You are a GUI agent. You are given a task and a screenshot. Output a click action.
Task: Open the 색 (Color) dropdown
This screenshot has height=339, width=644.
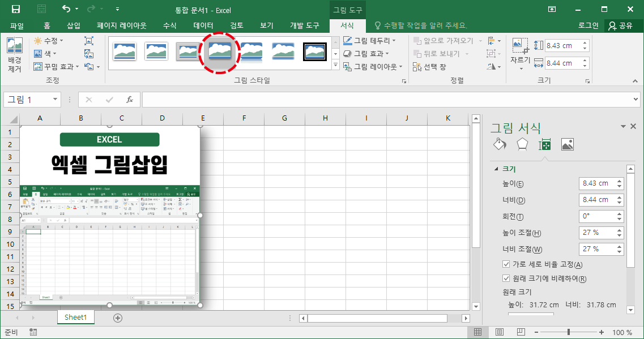pyautogui.click(x=45, y=53)
